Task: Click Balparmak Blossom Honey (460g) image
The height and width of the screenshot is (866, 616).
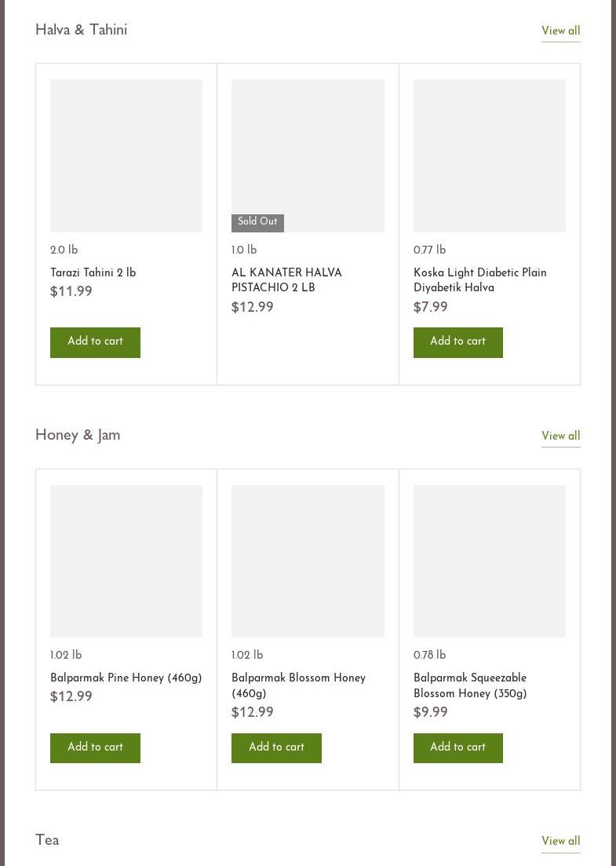Action: point(308,561)
